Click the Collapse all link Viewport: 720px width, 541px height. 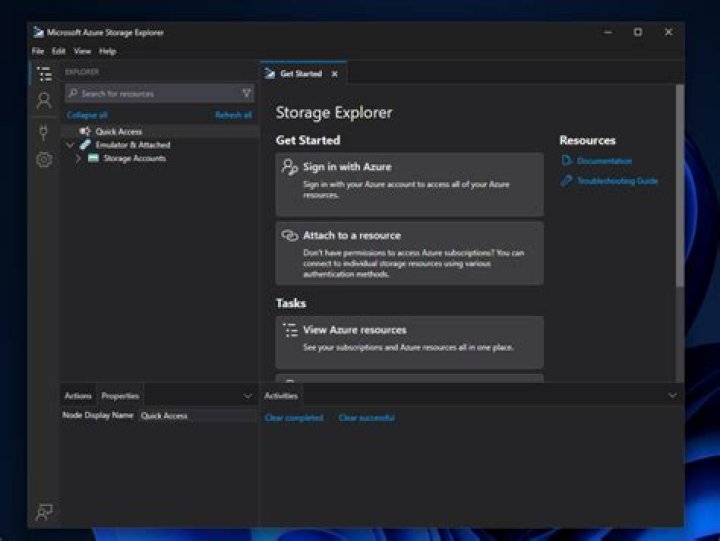pos(87,115)
